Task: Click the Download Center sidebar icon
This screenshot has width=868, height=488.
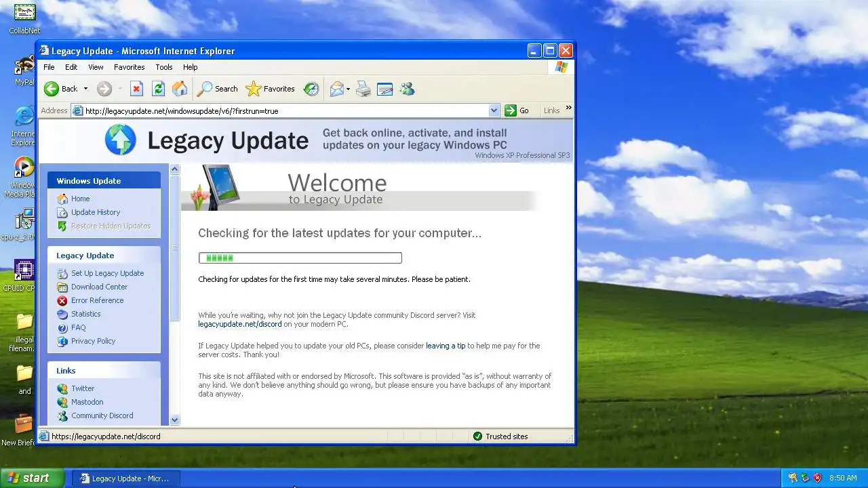Action: pos(62,287)
